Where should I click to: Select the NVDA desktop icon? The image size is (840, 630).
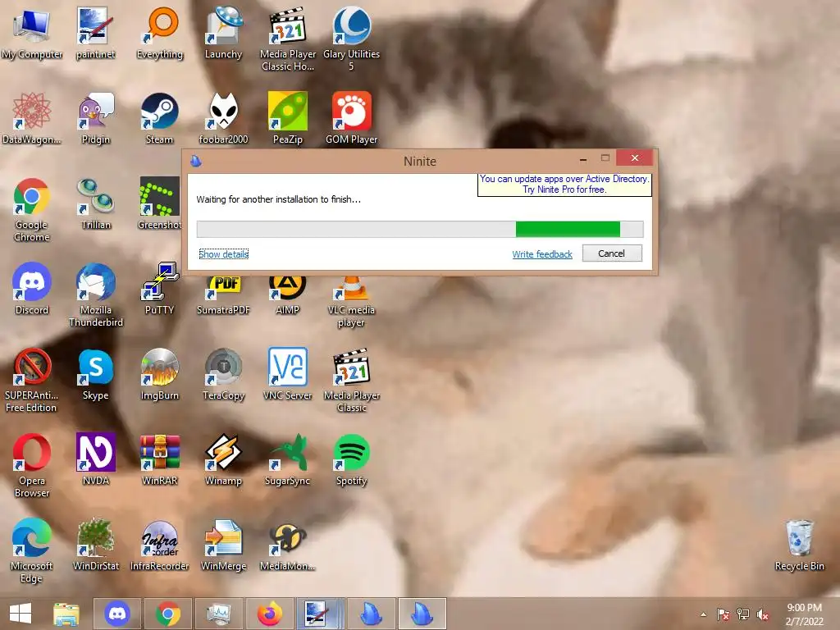[95, 459]
